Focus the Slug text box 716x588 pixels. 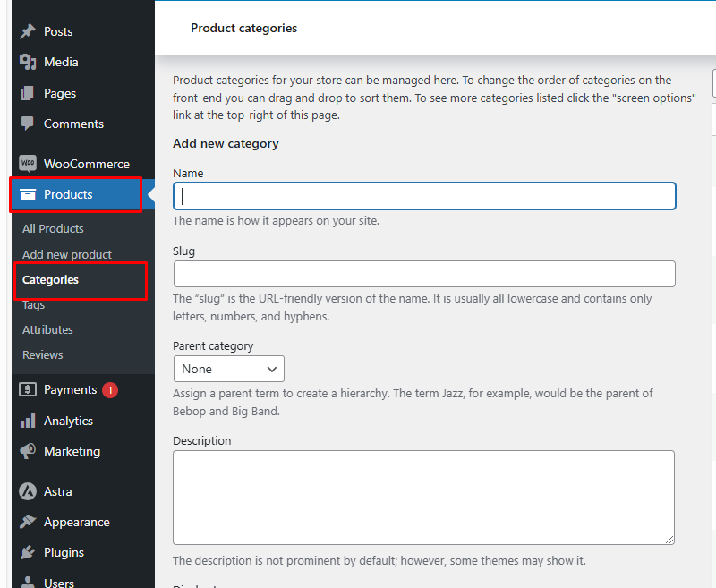point(424,274)
